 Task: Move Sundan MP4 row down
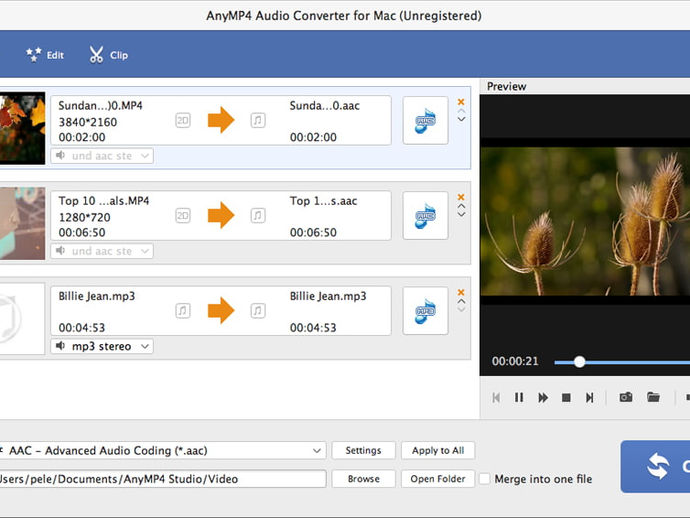461,119
